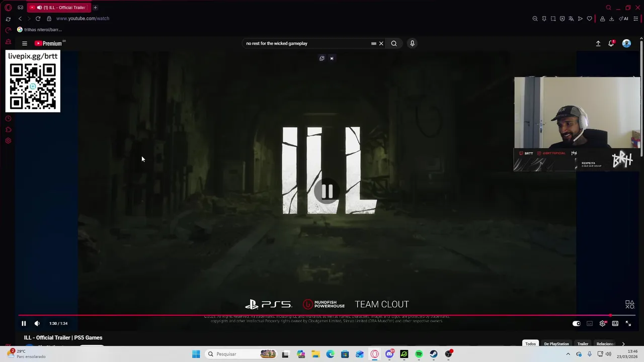Open the send flow arrow icon

(x=580, y=19)
